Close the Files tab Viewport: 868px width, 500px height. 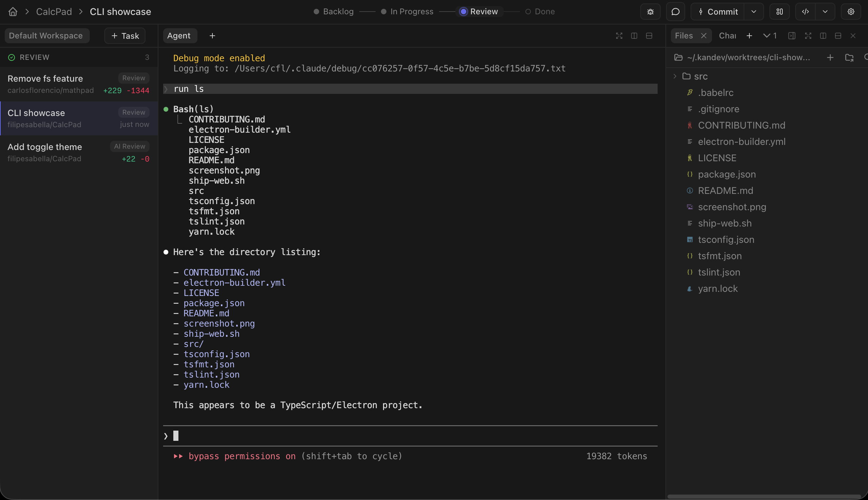pos(704,36)
